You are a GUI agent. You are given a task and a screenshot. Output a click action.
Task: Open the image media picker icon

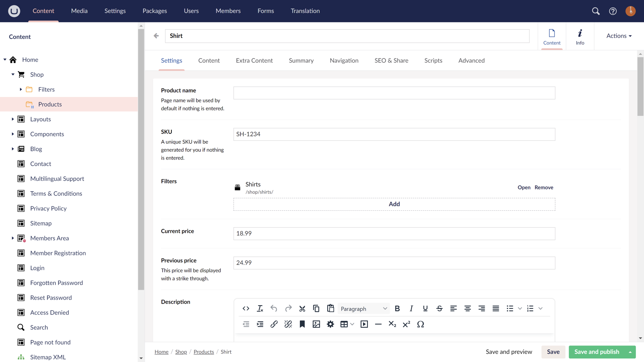(316, 324)
